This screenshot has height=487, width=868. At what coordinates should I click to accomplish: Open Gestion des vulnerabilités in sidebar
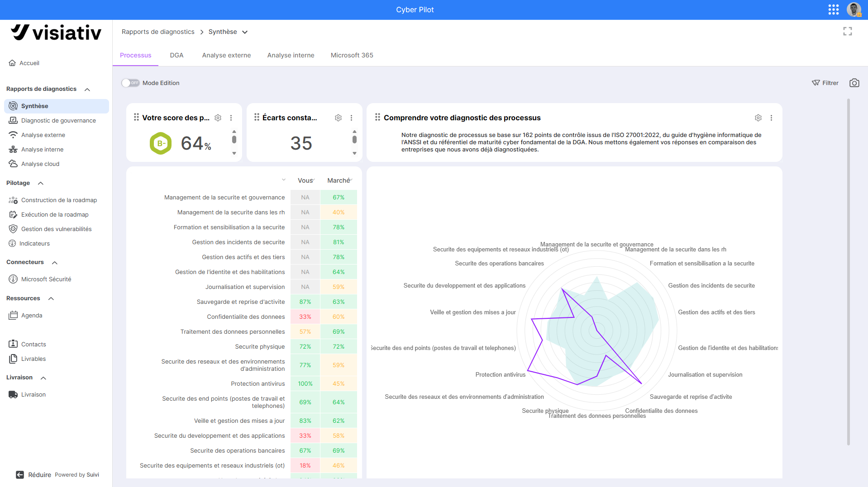pos(56,229)
